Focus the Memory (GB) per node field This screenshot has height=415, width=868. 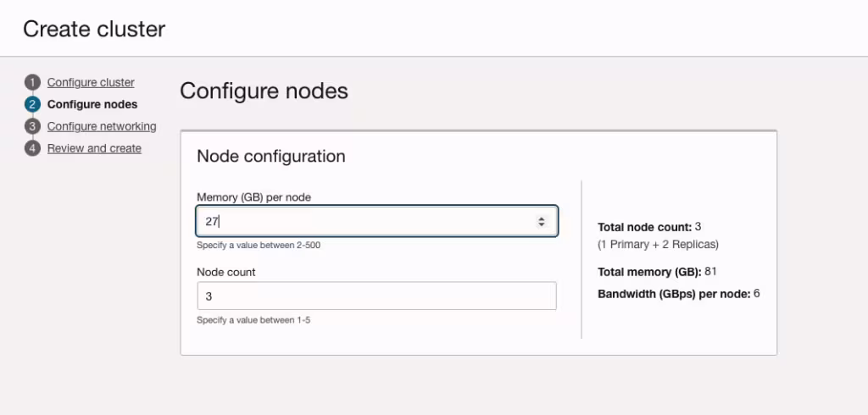[x=364, y=221]
